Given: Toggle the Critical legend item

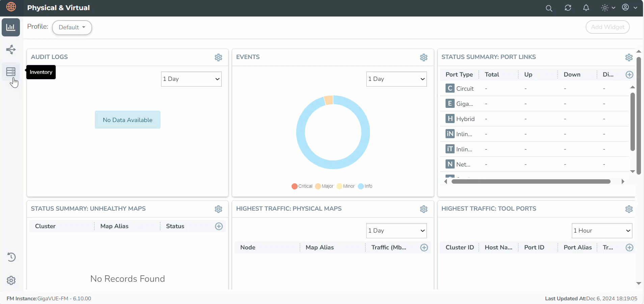Looking at the screenshot, I should click(302, 186).
